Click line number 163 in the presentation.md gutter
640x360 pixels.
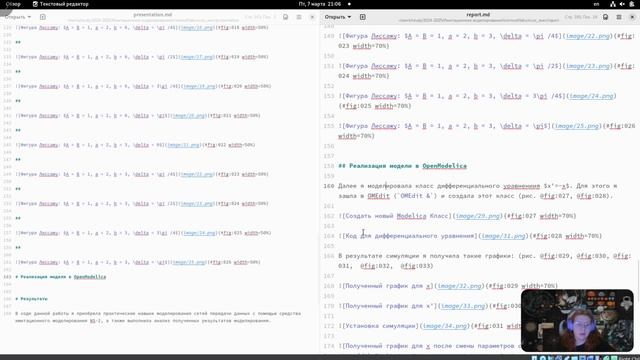7,277
